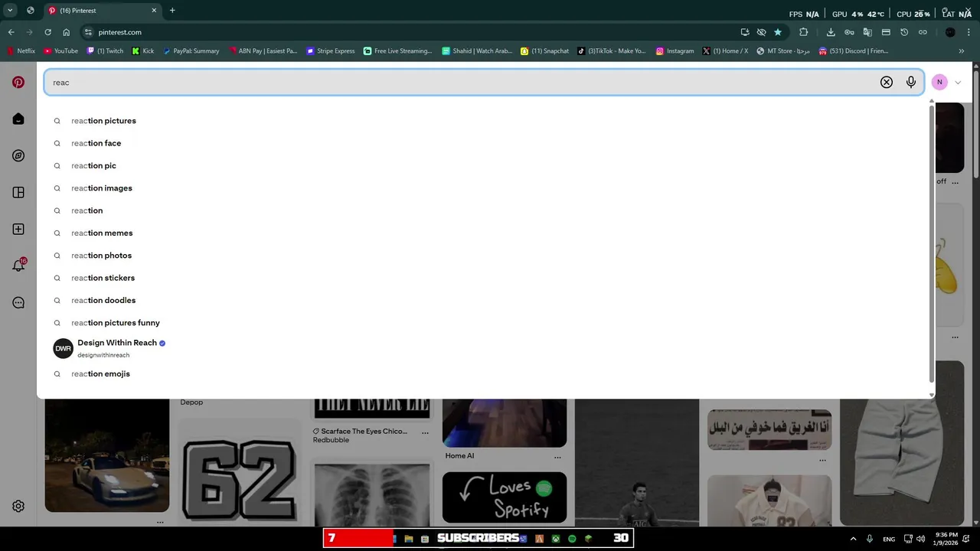The image size is (980, 551).
Task: Click the DWR profile logo thumbnail
Action: tap(63, 348)
